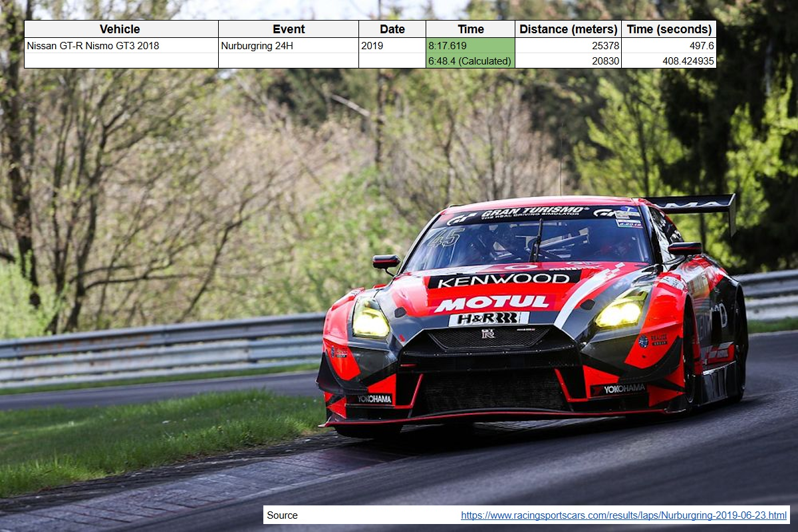Select the 6:48.4 (Calculated) time cell
This screenshot has width=798, height=532.
470,61
